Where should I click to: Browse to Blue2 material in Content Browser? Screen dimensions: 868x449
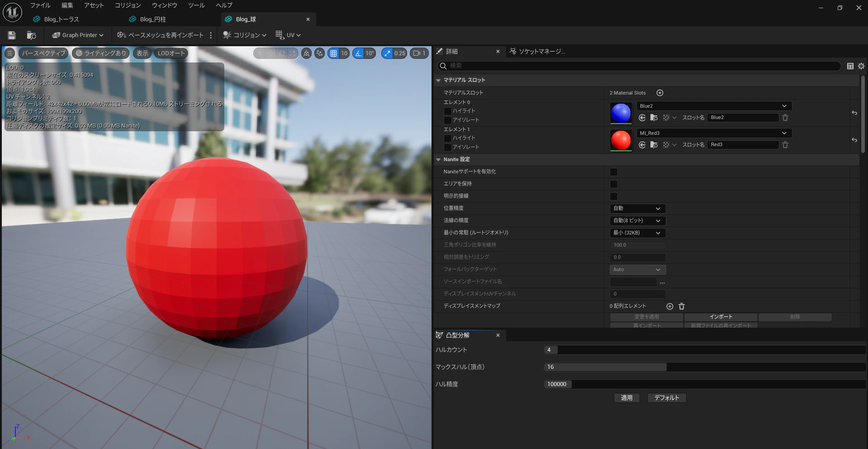[654, 118]
